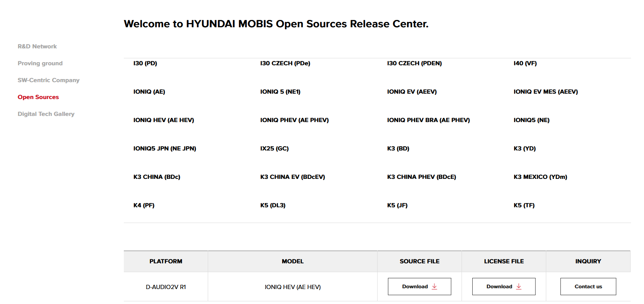Screen dimensions: 644x304
Task: Select Open Sources in the sidebar
Action: (38, 97)
